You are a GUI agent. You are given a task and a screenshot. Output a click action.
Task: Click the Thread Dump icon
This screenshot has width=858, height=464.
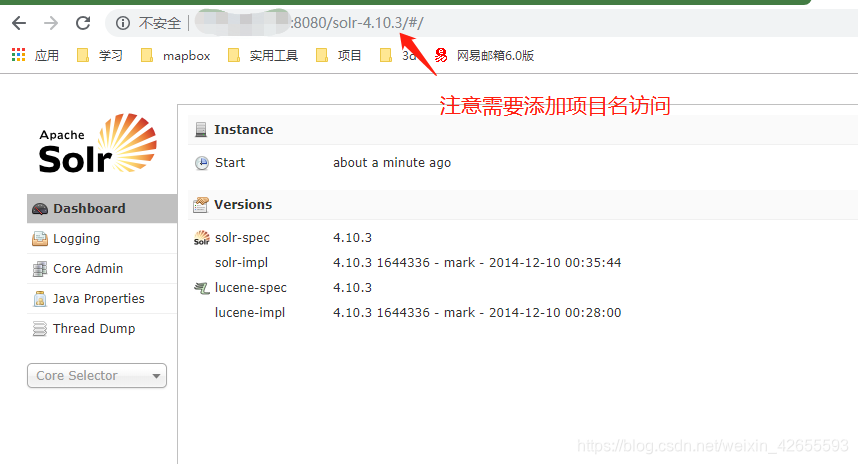pyautogui.click(x=40, y=329)
